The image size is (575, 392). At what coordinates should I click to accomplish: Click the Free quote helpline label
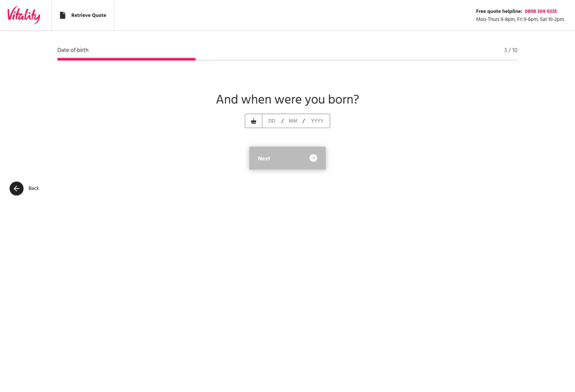(x=499, y=11)
